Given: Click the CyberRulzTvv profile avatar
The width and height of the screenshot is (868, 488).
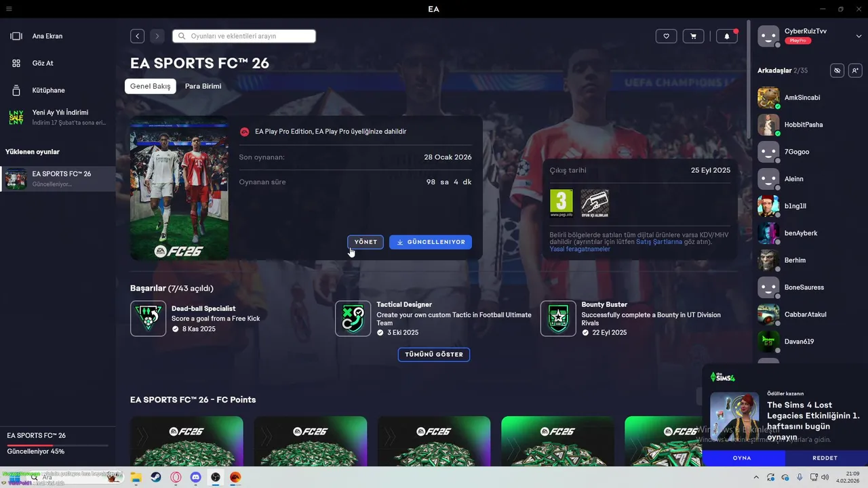Looking at the screenshot, I should [768, 36].
